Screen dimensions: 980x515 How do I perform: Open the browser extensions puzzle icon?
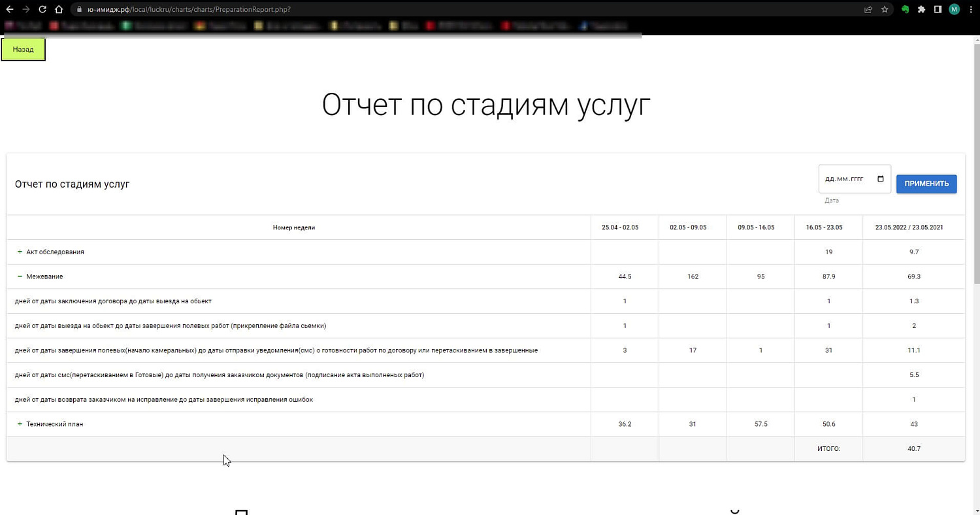(921, 9)
